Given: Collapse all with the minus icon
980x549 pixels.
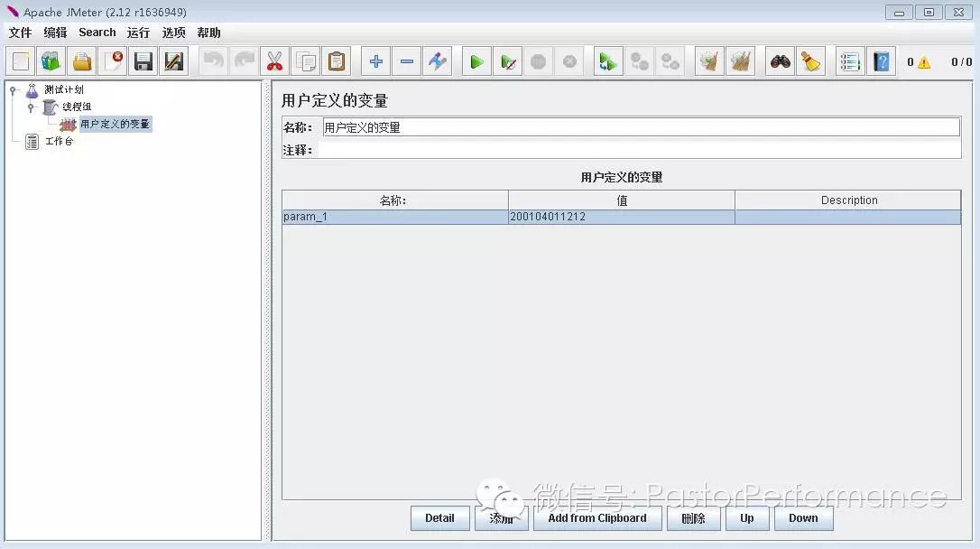Looking at the screenshot, I should [x=407, y=61].
